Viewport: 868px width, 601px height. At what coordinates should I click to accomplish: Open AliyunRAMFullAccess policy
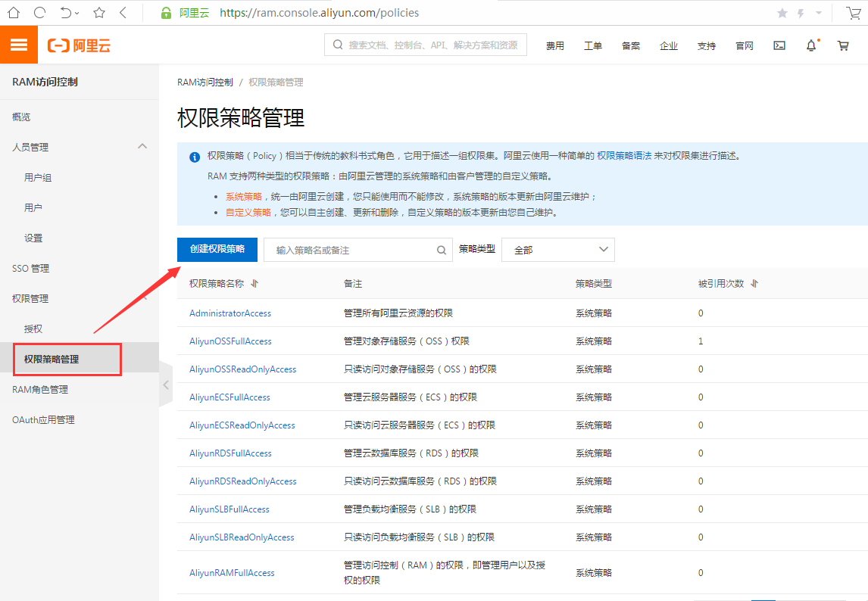pos(232,573)
